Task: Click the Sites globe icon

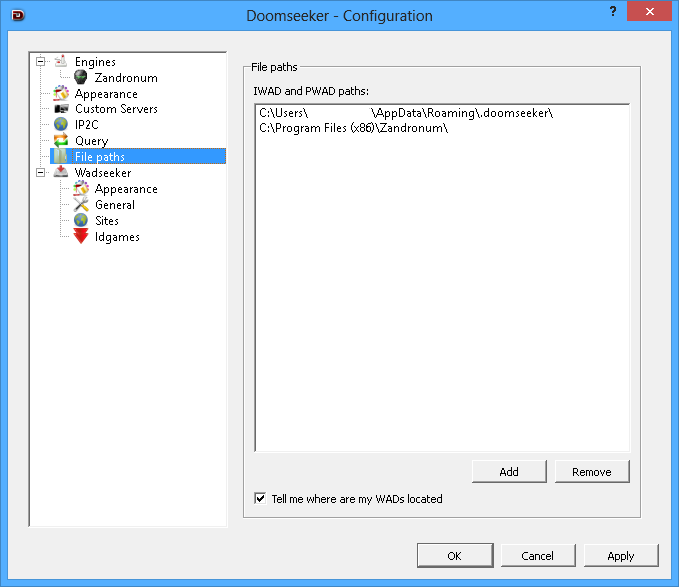Action: 81,220
